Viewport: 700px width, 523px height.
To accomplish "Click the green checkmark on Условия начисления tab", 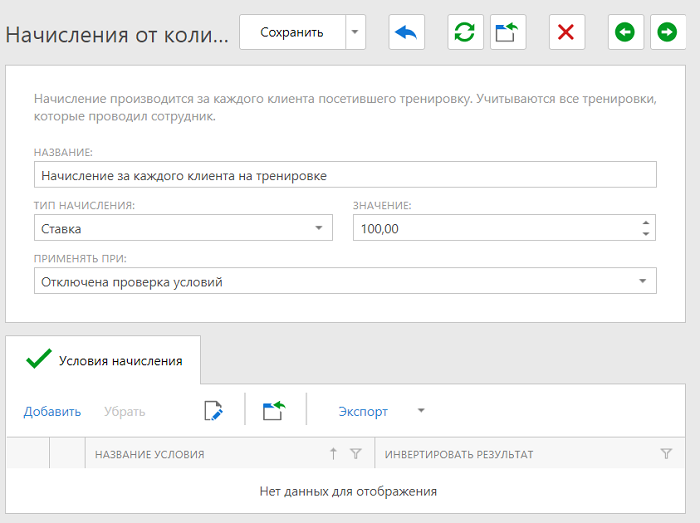I will tap(39, 359).
